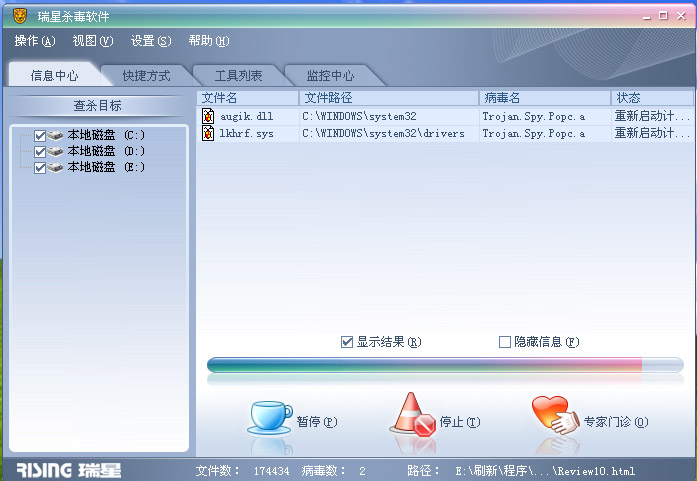Screen dimensions: 697x481
Task: Click the 重新启动计... status for lkhrf.sys
Action: click(652, 133)
